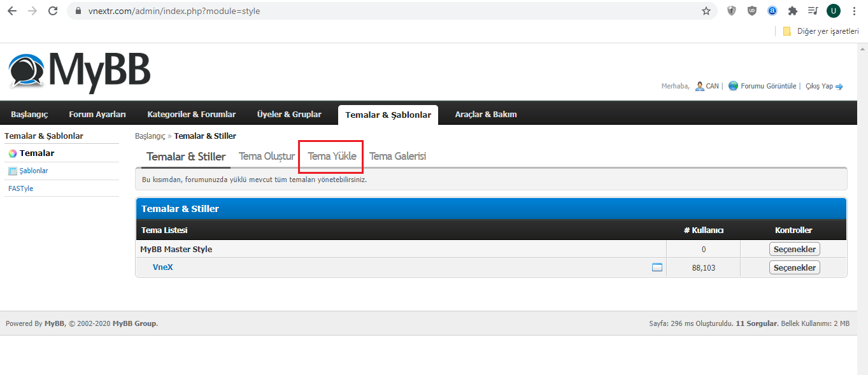Viewport: 868px width, 375px height.
Task: Open Seçenekler for MyBB Master Style
Action: click(x=795, y=250)
